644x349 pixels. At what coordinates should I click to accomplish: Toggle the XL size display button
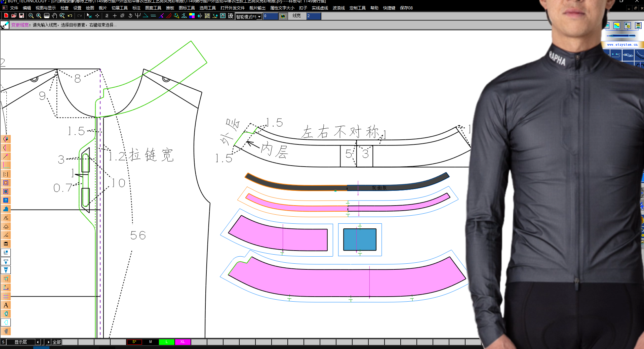[183, 342]
